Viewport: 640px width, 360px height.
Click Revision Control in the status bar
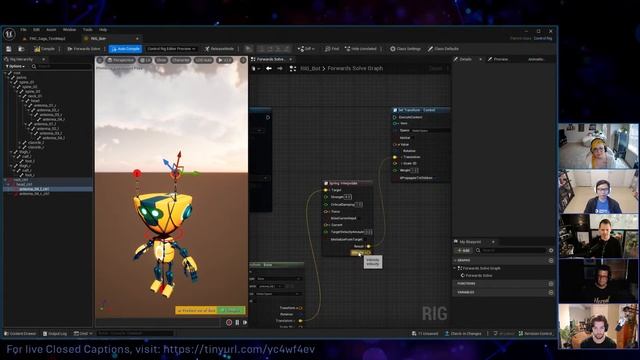tap(535, 333)
